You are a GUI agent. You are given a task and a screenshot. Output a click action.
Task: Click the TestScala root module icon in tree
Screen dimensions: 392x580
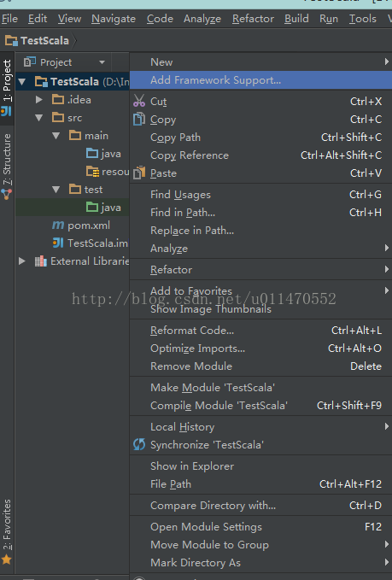point(41,81)
